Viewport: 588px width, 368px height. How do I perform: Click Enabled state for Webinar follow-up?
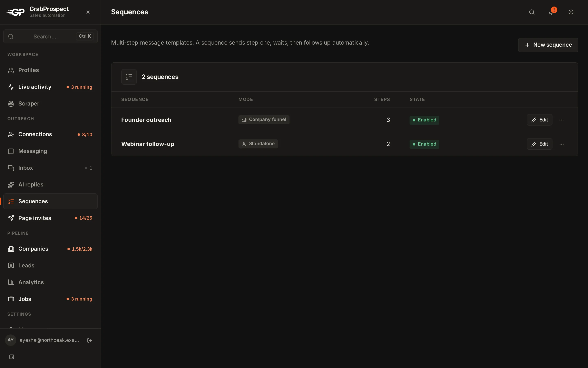click(424, 144)
